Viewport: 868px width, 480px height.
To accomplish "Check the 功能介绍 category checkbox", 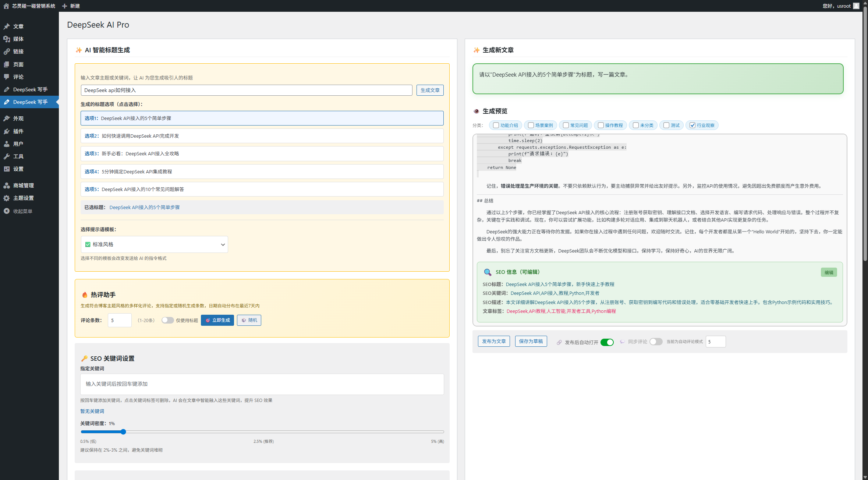I will pos(496,125).
